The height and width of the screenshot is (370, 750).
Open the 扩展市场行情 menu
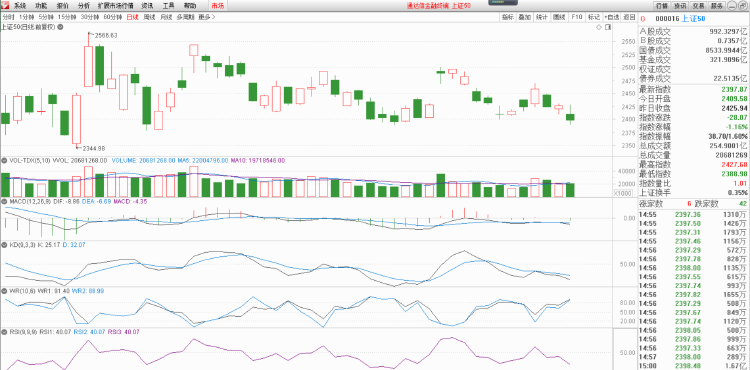coord(115,6)
